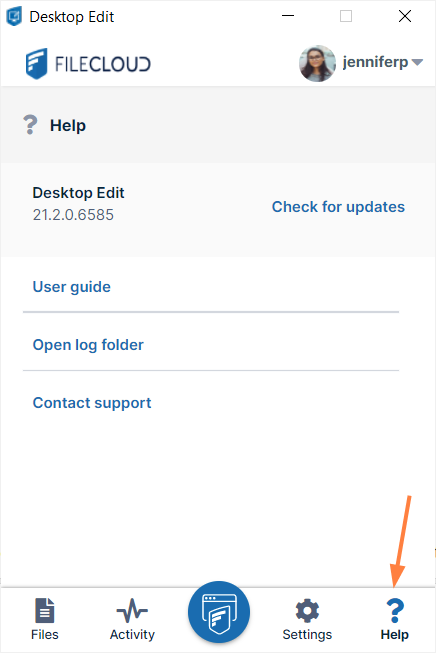Choose Contact support
436x653 pixels.
click(x=92, y=403)
